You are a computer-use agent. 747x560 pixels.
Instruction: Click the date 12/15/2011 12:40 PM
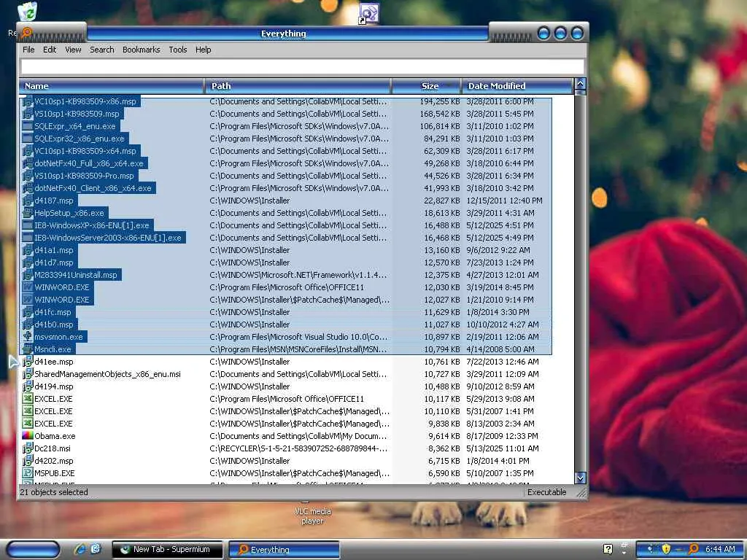click(x=504, y=201)
